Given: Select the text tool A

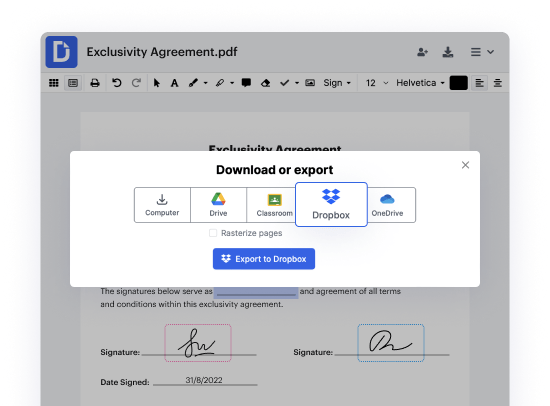Looking at the screenshot, I should point(174,83).
